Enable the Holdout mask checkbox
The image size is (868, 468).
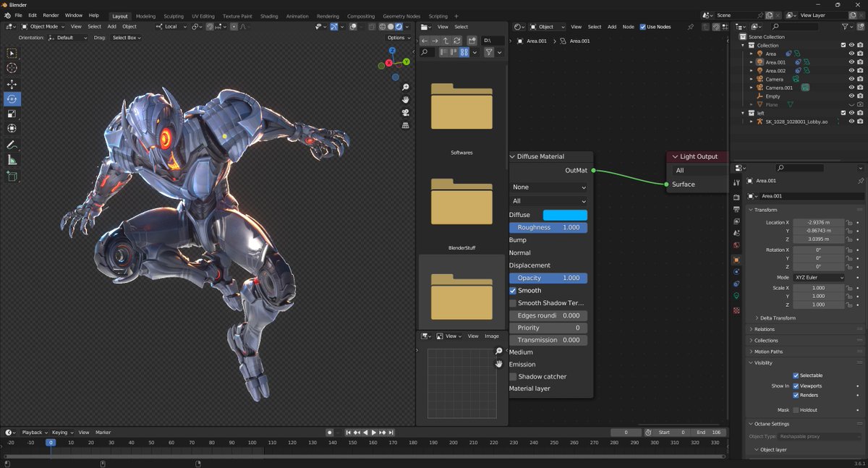point(796,410)
